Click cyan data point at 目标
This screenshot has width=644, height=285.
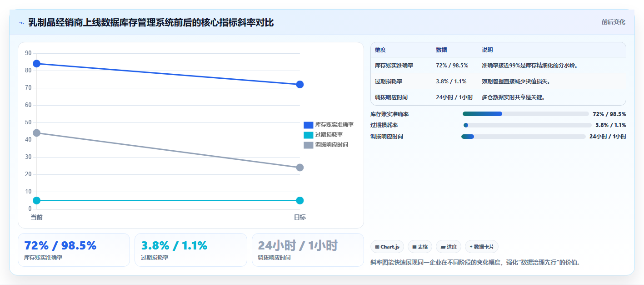(300, 200)
